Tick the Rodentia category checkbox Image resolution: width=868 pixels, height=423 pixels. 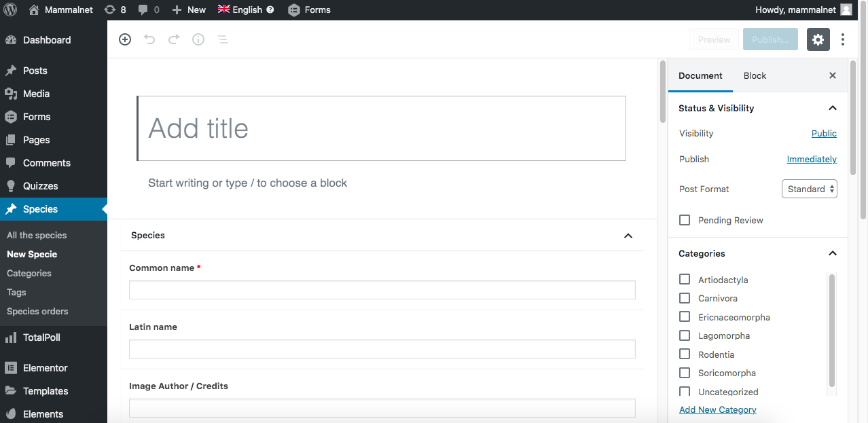coord(685,354)
